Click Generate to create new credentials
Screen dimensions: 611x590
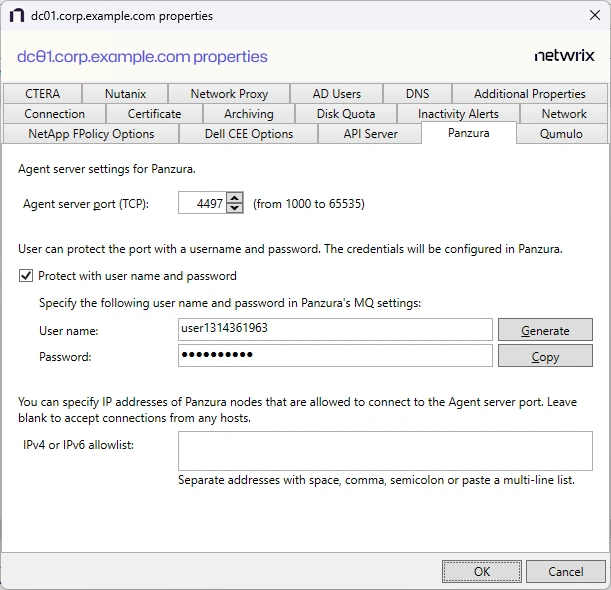(x=545, y=330)
